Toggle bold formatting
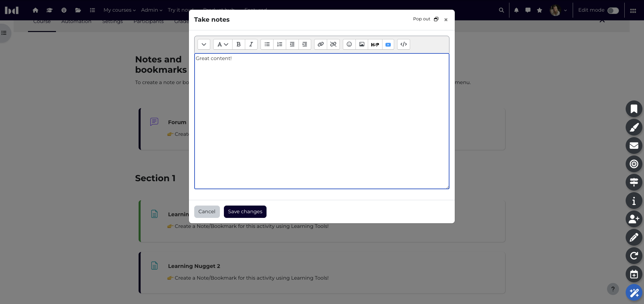The width and height of the screenshot is (644, 304). coord(239,44)
